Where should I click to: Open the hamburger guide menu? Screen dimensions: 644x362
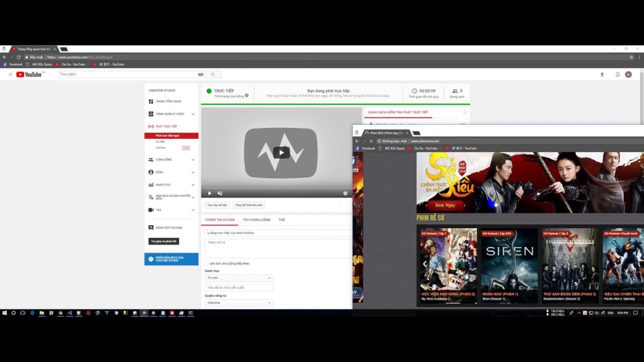click(x=10, y=74)
